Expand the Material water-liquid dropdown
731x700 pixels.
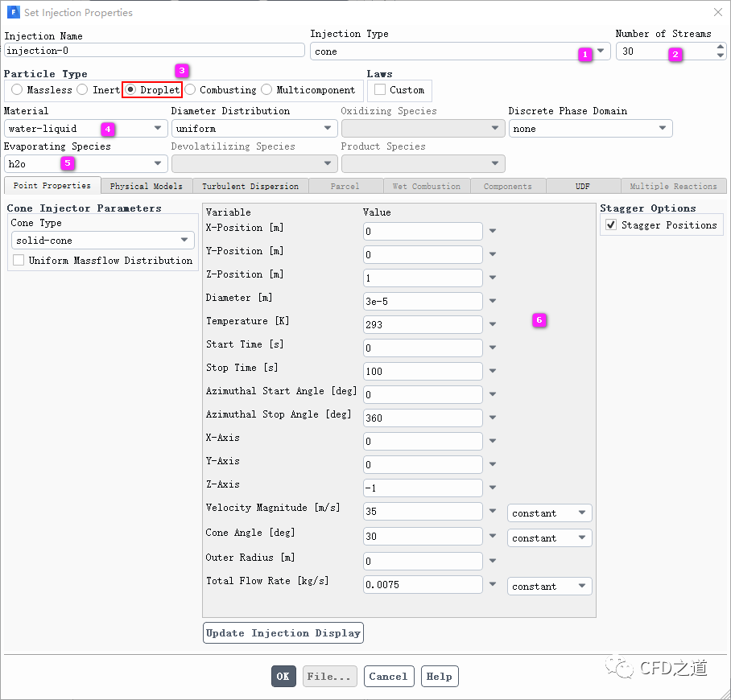pos(158,129)
